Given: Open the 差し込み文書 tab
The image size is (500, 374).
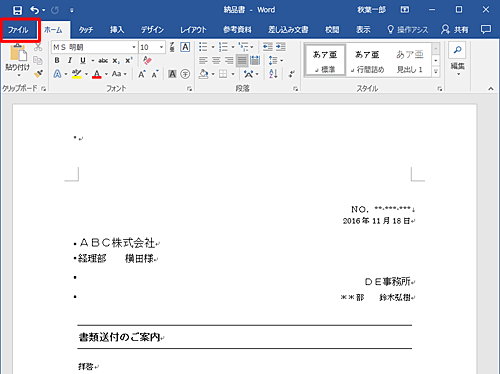Looking at the screenshot, I should (288, 30).
